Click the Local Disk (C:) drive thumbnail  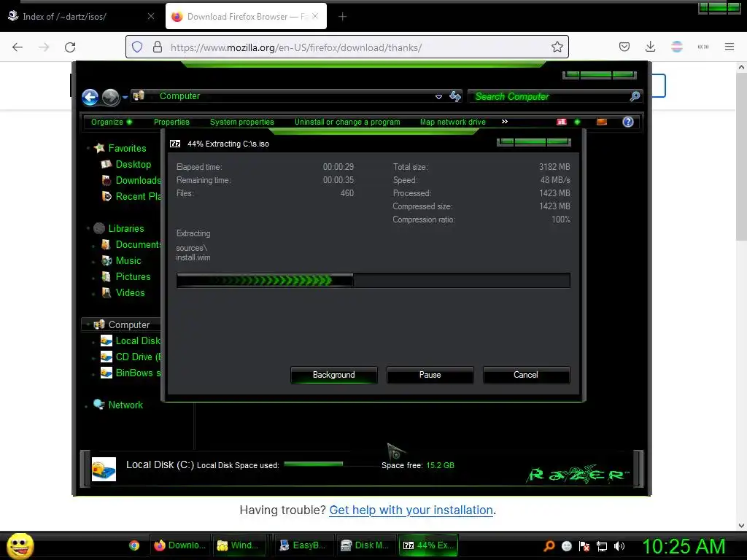(x=104, y=469)
